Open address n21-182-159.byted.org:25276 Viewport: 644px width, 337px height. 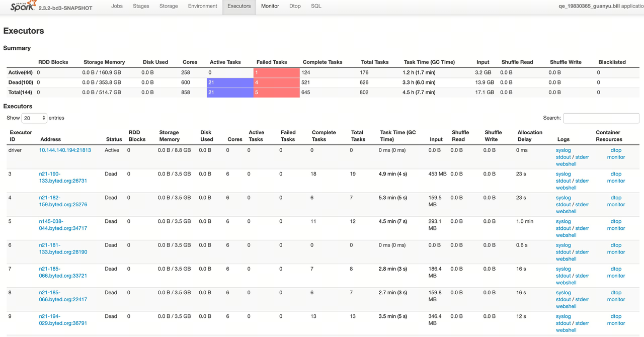(63, 201)
